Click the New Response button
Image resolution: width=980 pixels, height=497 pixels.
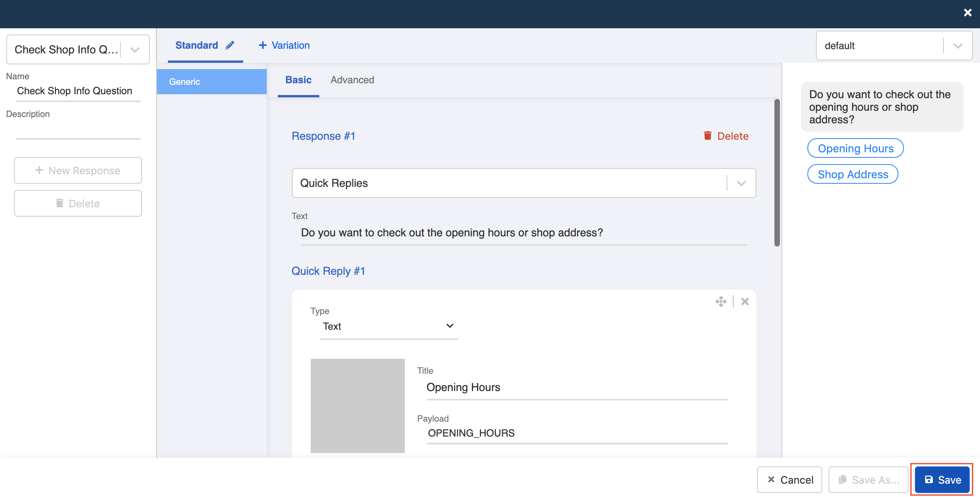click(x=78, y=170)
